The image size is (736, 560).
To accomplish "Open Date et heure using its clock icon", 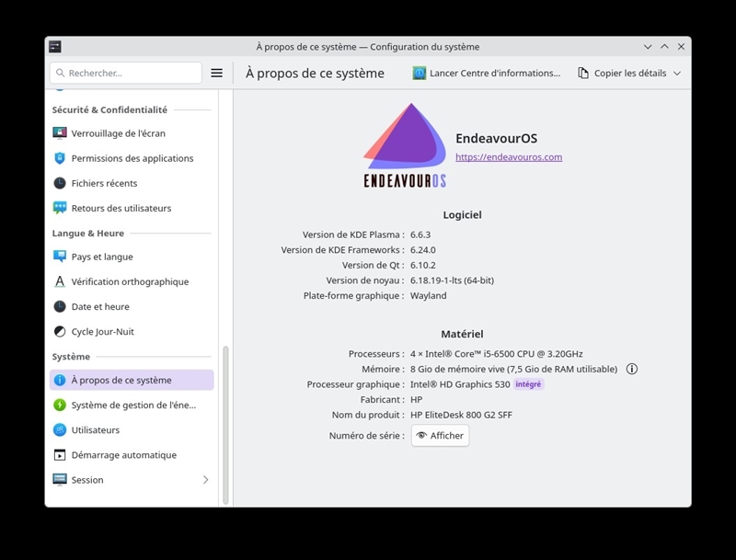I will coord(61,306).
